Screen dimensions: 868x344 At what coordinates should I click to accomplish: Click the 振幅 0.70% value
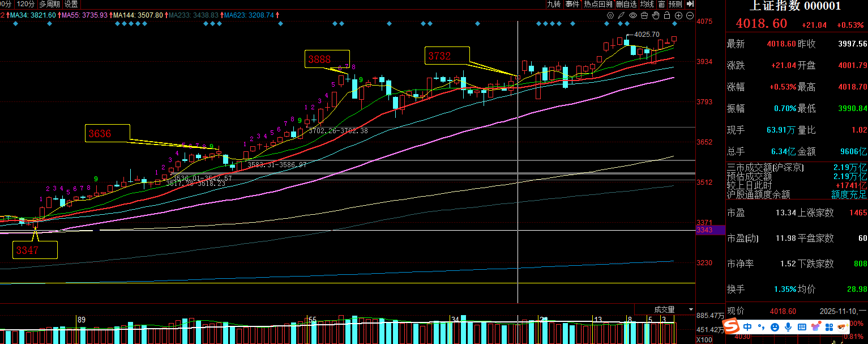(x=785, y=108)
